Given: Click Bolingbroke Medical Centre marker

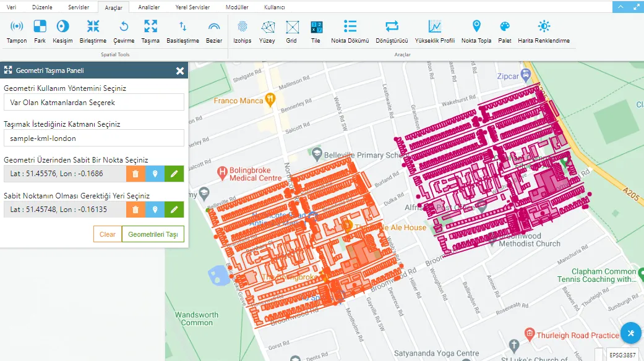Looking at the screenshot, I should click(x=222, y=172).
